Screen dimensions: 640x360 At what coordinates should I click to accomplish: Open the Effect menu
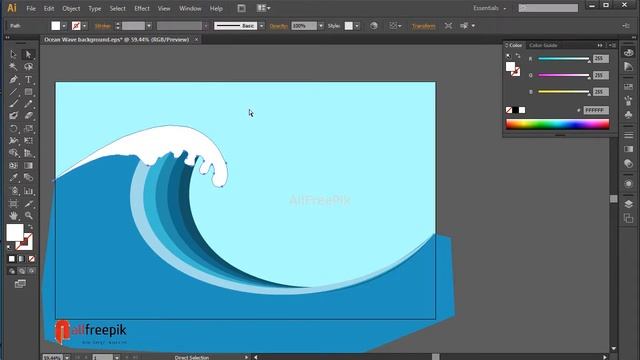(x=142, y=8)
